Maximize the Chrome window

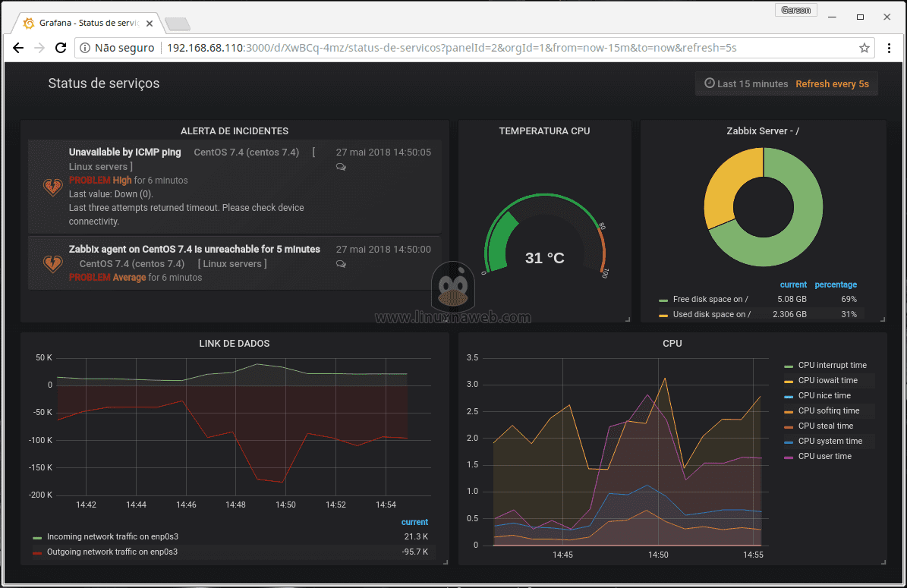[860, 17]
